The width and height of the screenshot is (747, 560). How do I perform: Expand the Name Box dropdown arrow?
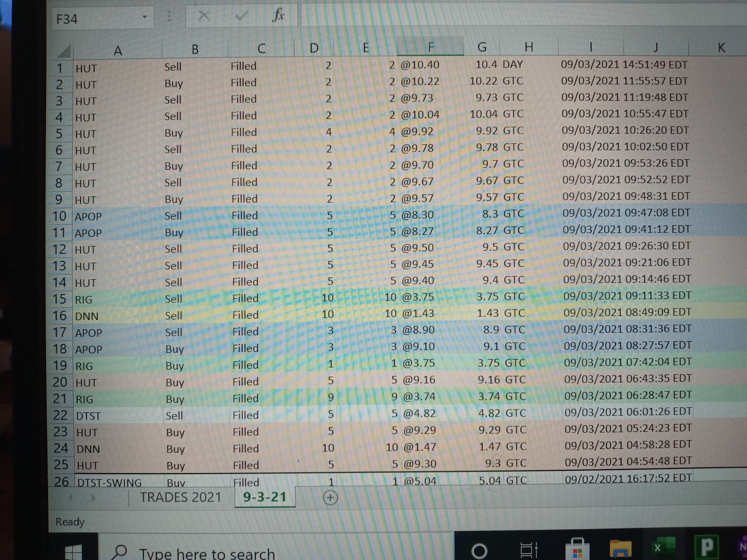[145, 17]
